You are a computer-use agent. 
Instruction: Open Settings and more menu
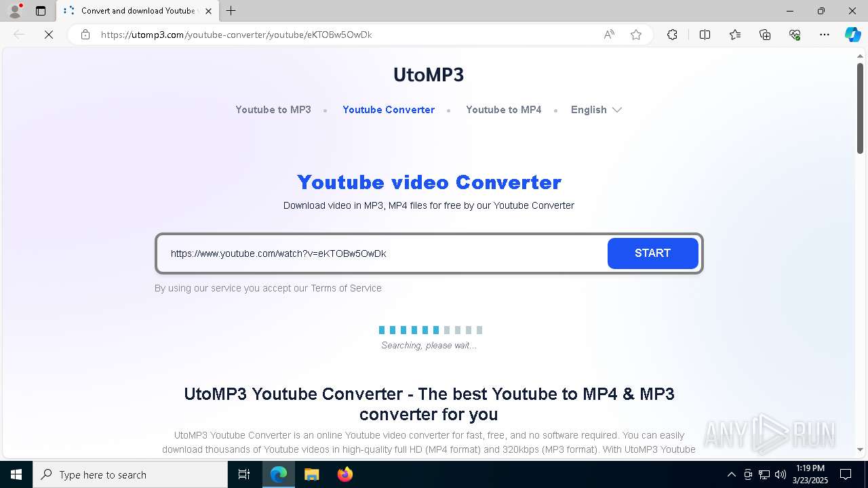click(x=825, y=35)
